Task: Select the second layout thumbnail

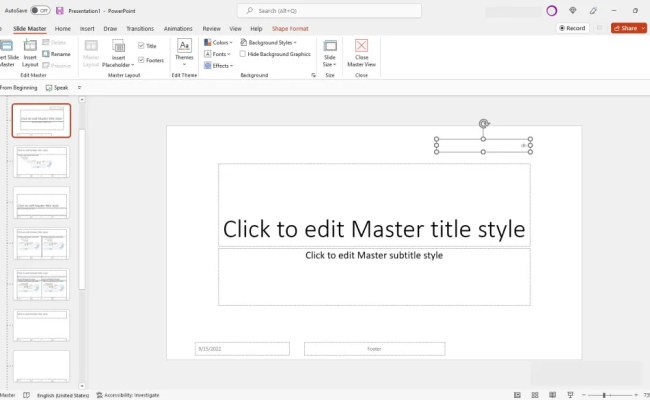Action: pos(41,162)
